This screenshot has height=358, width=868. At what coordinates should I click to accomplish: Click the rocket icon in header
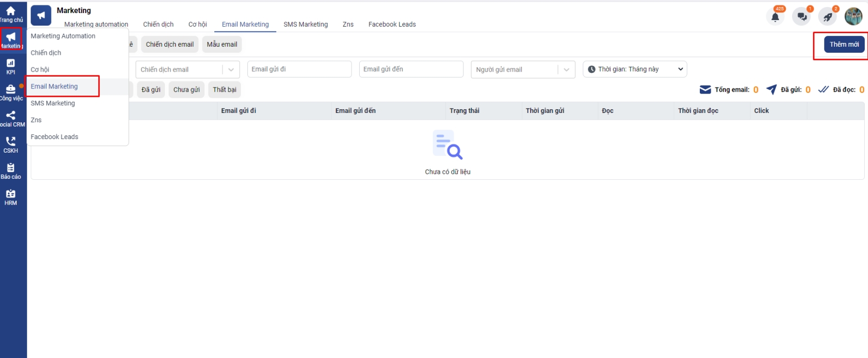827,17
